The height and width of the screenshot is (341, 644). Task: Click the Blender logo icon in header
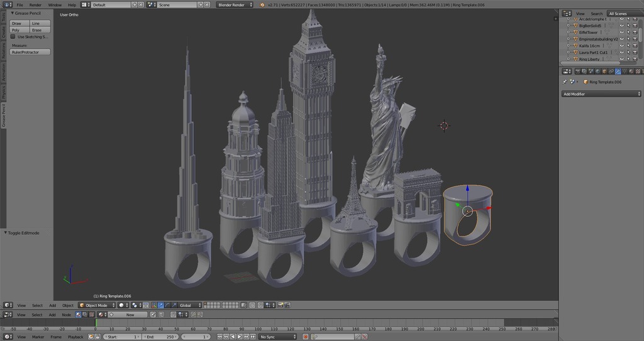[x=262, y=5]
